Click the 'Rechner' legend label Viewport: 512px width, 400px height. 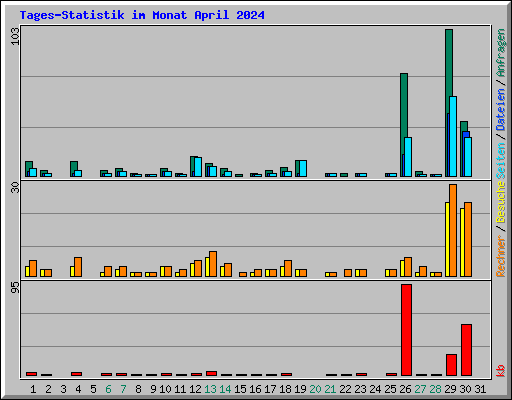click(x=500, y=256)
